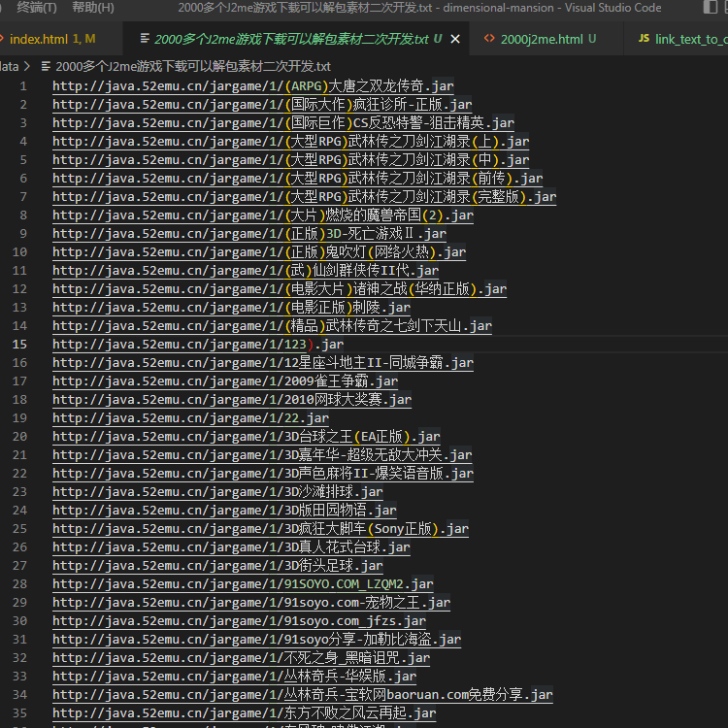Click line with 鬼吹灯(网络火热).jar
Image resolution: width=728 pixels, height=728 pixels.
259,252
